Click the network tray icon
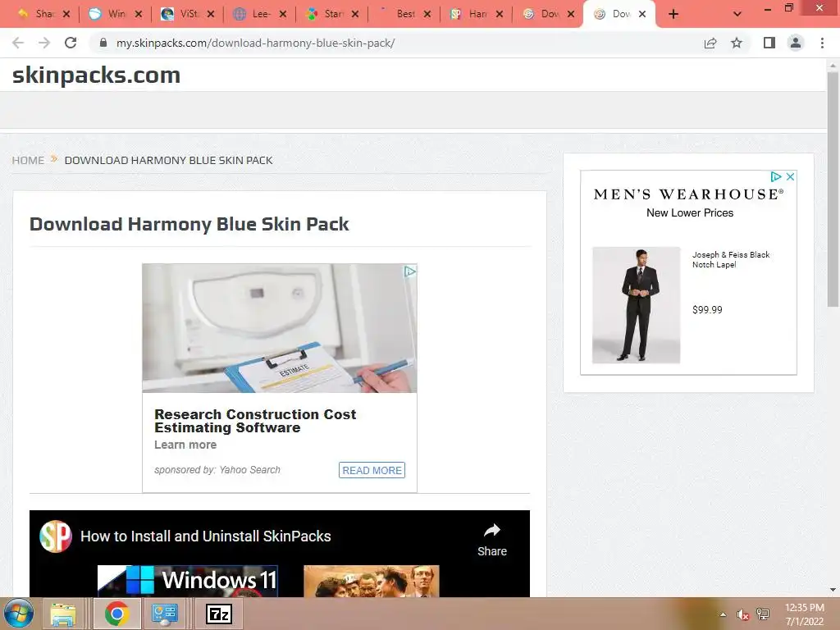 763,614
